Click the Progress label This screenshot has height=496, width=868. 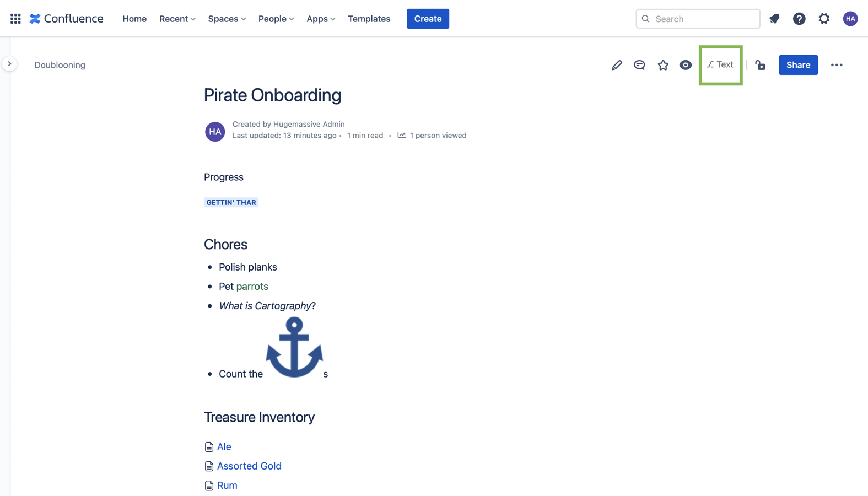(x=224, y=177)
